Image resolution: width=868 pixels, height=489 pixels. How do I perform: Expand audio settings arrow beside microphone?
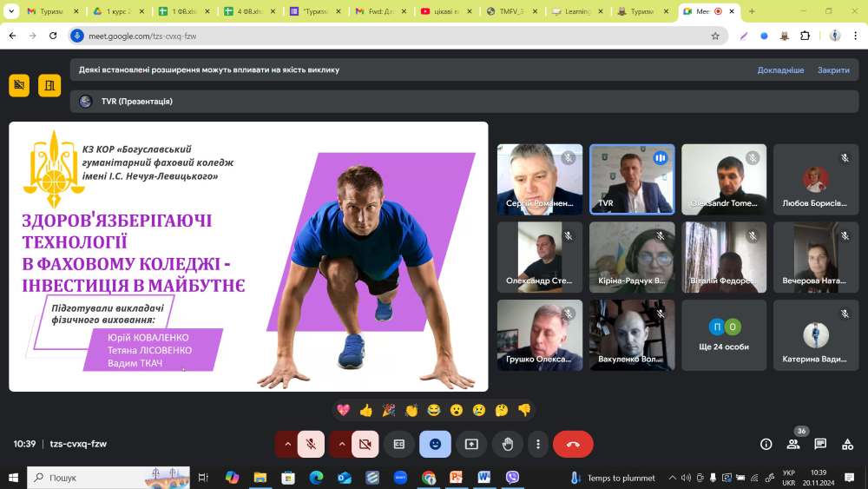pos(286,444)
